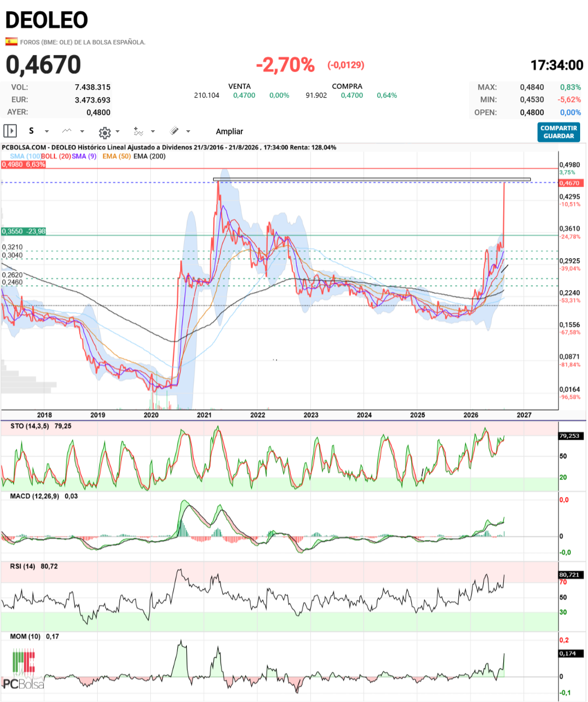This screenshot has width=588, height=702.
Task: Click the MAX value 0,4840
Action: (x=532, y=88)
